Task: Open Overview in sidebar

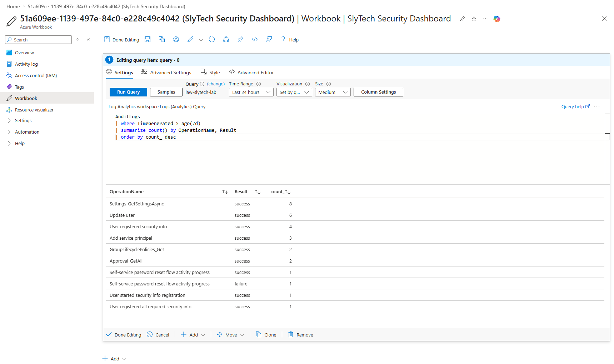Action: (24, 53)
